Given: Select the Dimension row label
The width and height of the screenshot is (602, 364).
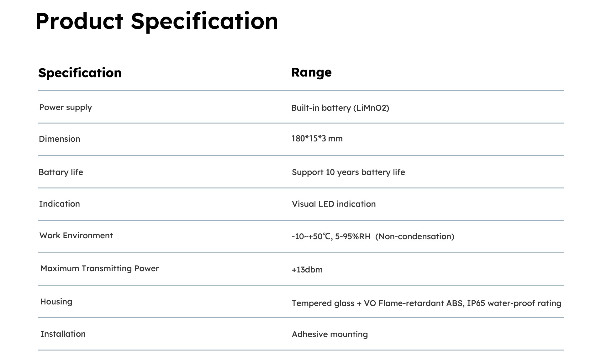Looking at the screenshot, I should coord(60,139).
